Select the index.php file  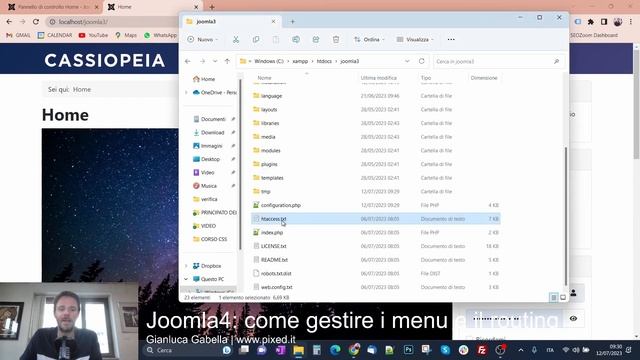(376, 233)
